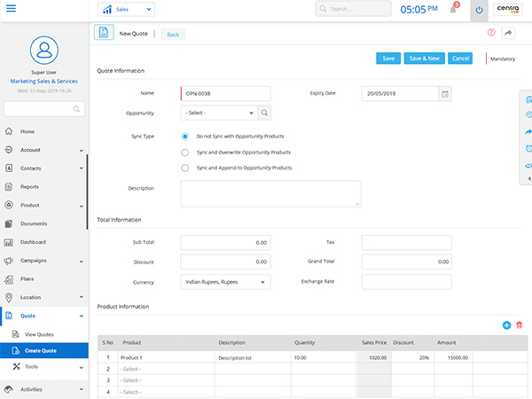
Task: Click the Home house icon
Action: point(9,131)
